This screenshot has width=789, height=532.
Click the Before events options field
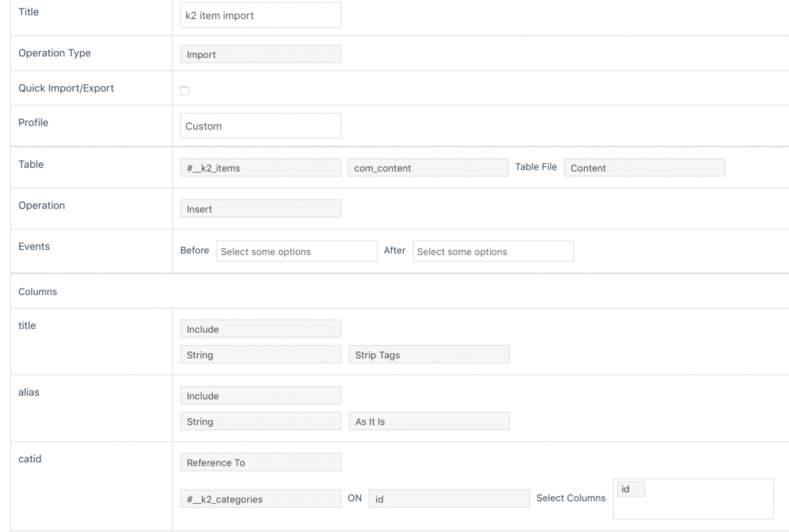tap(297, 251)
